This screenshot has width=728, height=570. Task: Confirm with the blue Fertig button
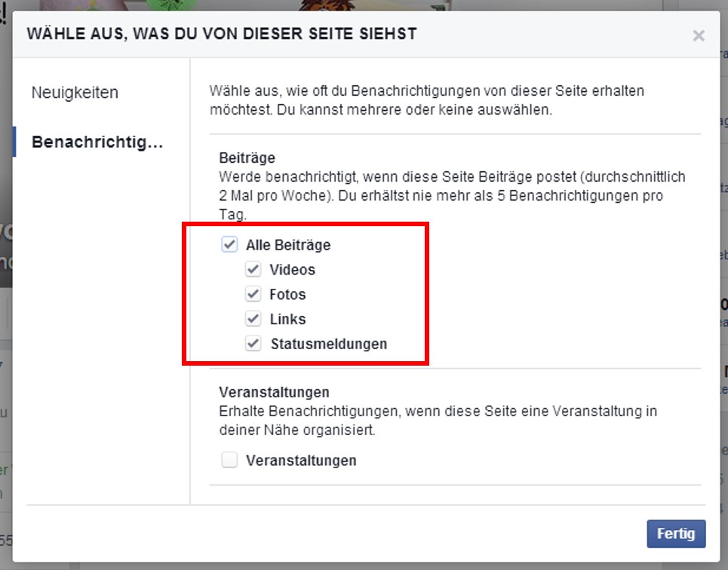676,533
